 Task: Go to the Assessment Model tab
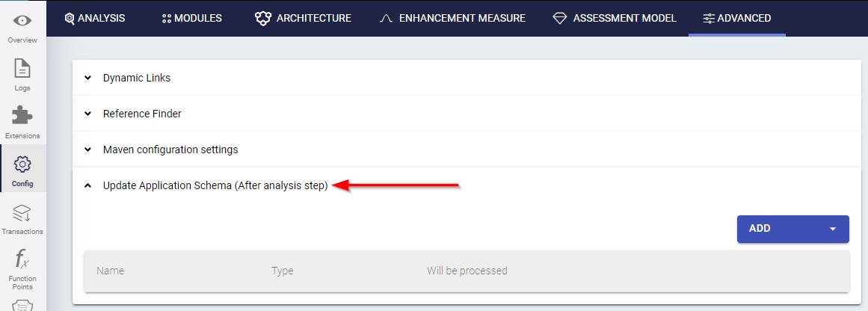[615, 18]
